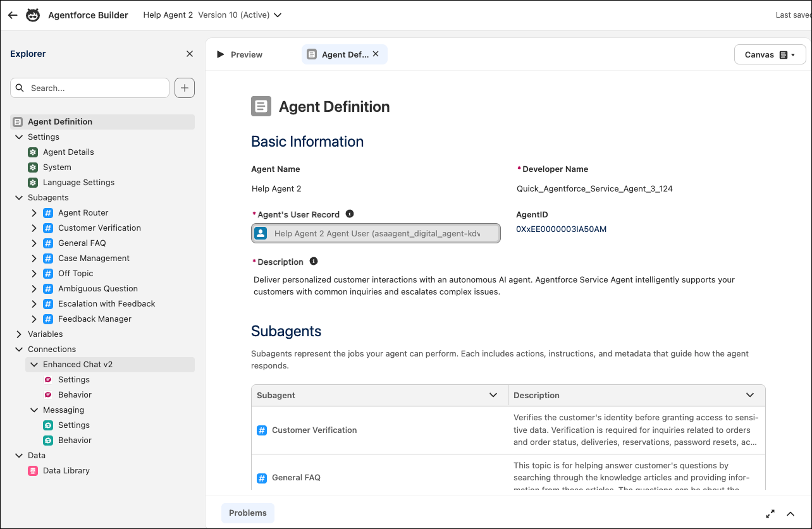Screen dimensions: 812x529
Task: Open the Canvas view dropdown
Action: [770, 55]
